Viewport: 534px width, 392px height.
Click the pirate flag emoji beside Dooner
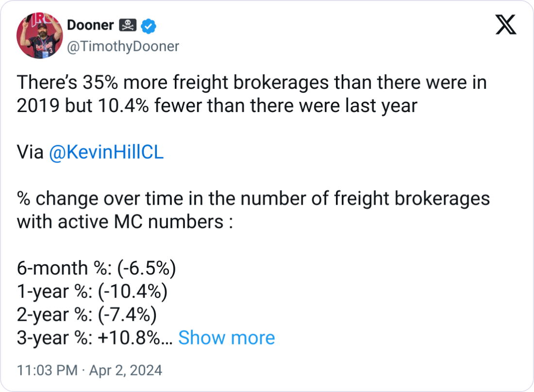coord(129,25)
